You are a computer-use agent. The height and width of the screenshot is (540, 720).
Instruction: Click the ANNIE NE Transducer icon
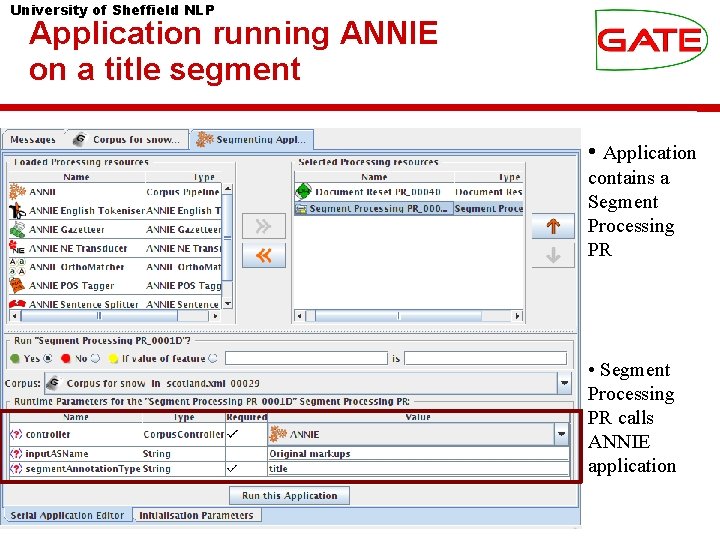pos(17,248)
